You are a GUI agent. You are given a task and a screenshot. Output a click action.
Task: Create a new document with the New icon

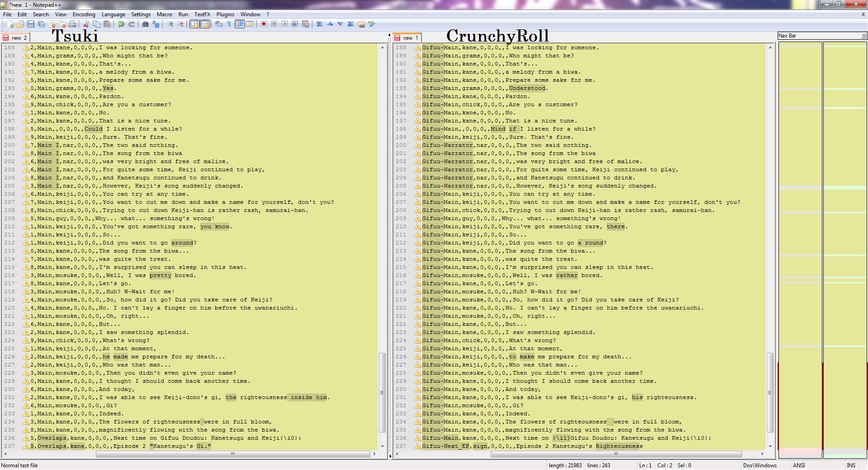[9, 24]
